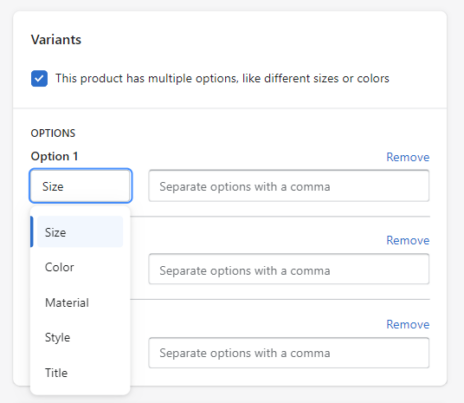Select Size from the suggestions list
This screenshot has height=403, width=464.
click(x=80, y=232)
